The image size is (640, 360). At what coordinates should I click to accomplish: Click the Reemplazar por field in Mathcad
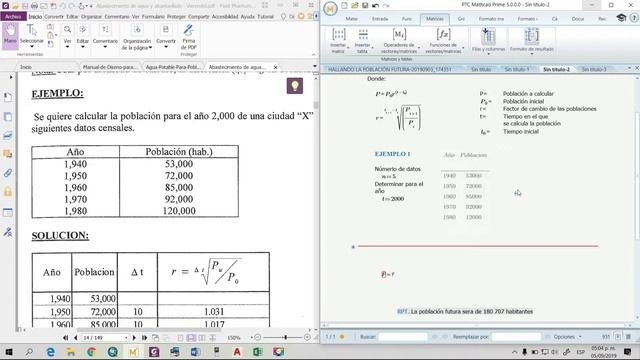pos(516,337)
